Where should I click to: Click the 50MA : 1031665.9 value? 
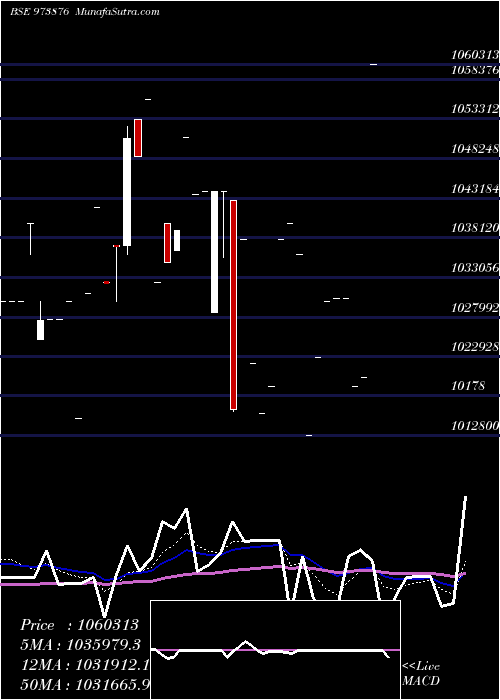click(x=86, y=684)
